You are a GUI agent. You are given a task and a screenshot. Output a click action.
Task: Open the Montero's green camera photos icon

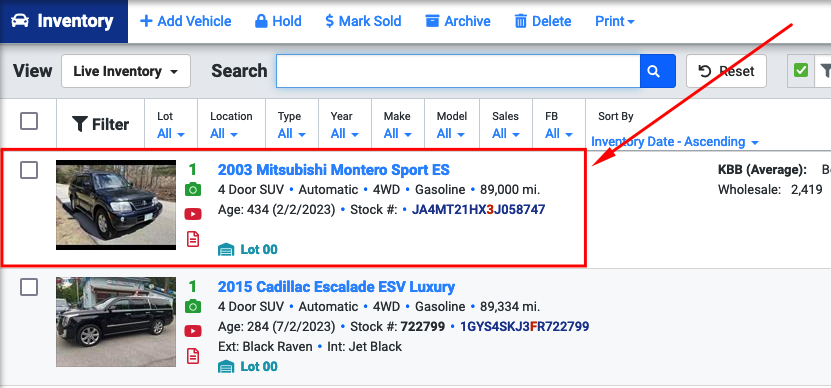tap(193, 189)
